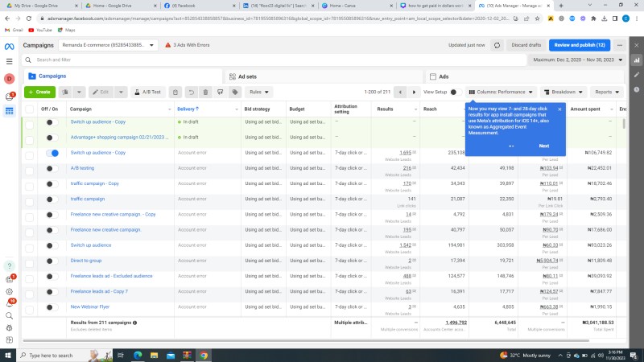Refresh the data with the refresh icon
The image size is (644, 362).
click(497, 45)
